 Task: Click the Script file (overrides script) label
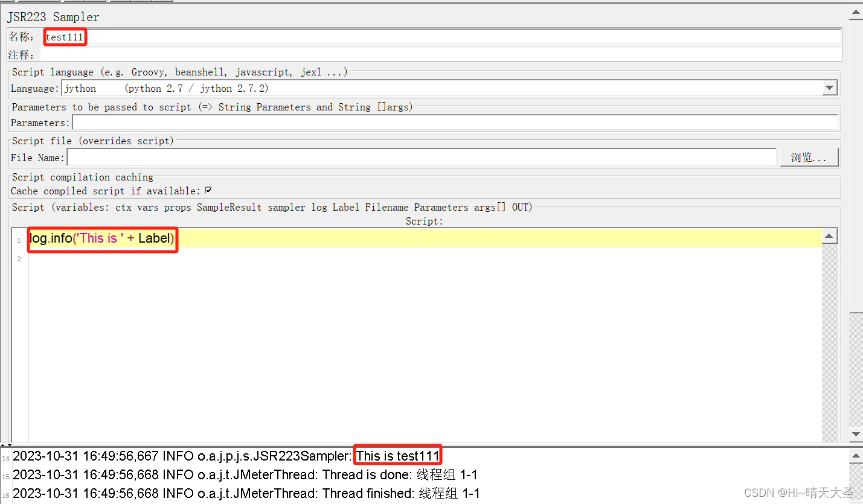(93, 141)
